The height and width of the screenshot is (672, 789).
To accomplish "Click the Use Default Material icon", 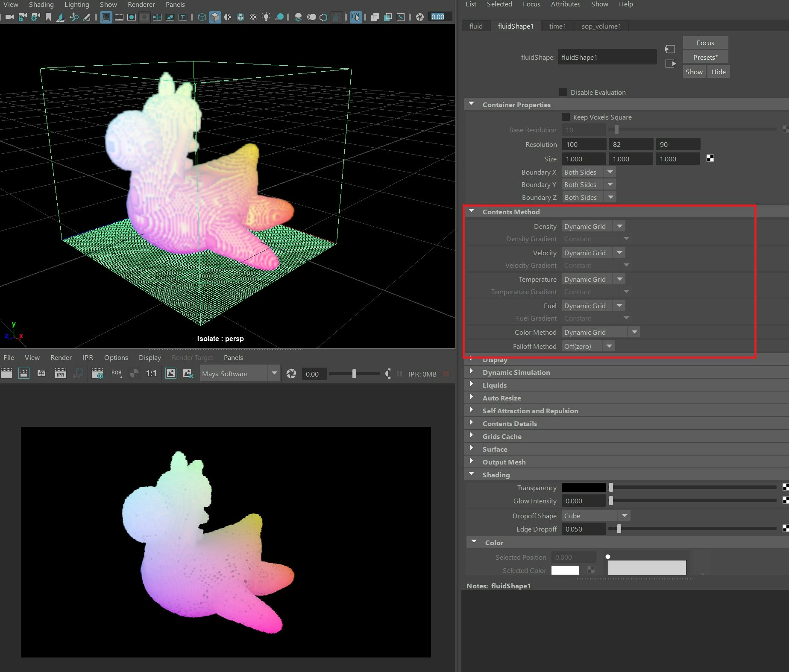I will coord(228,17).
